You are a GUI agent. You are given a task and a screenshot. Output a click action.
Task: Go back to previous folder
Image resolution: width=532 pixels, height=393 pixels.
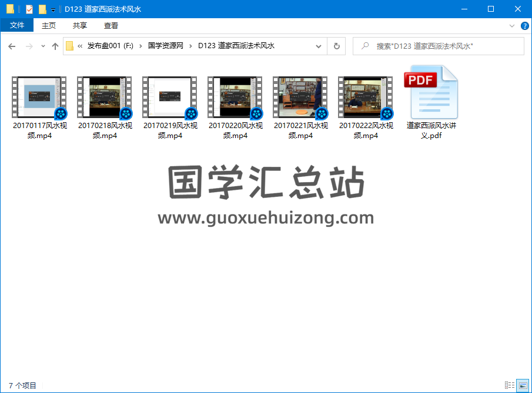click(12, 46)
